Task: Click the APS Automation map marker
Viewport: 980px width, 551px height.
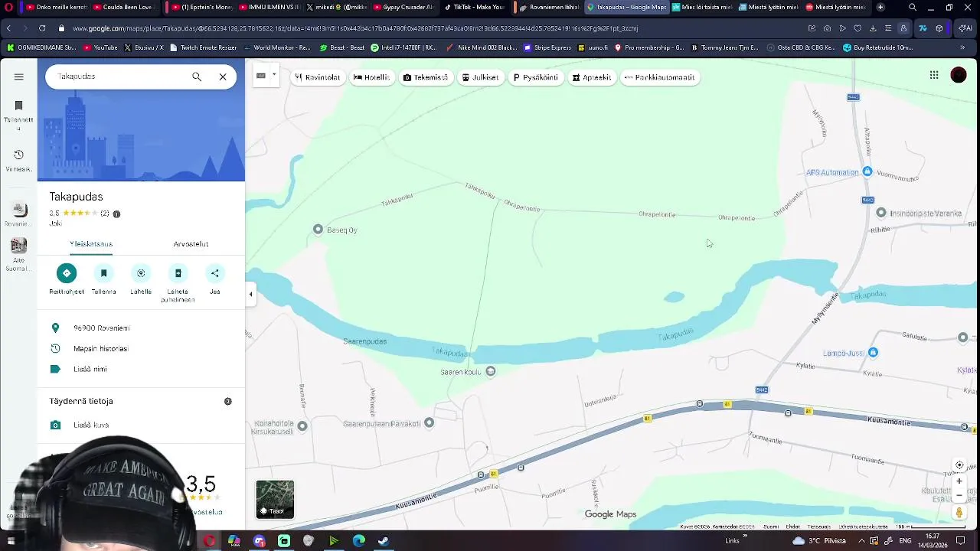Action: 867,172
